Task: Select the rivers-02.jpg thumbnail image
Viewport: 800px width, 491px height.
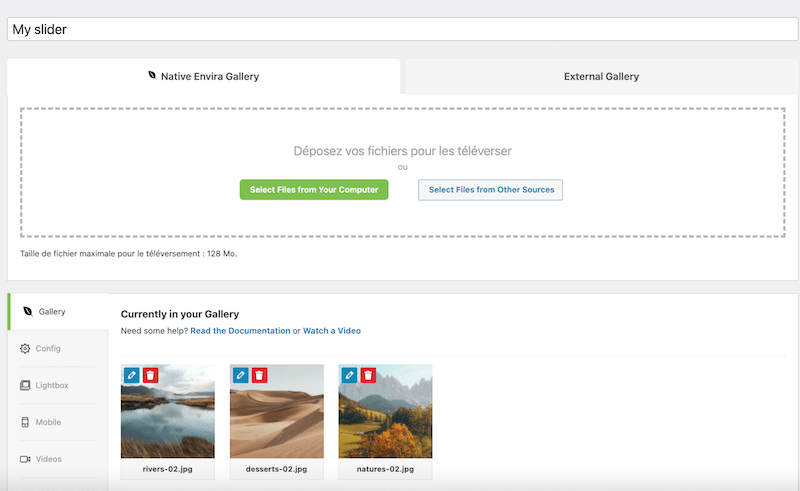Action: point(168,420)
